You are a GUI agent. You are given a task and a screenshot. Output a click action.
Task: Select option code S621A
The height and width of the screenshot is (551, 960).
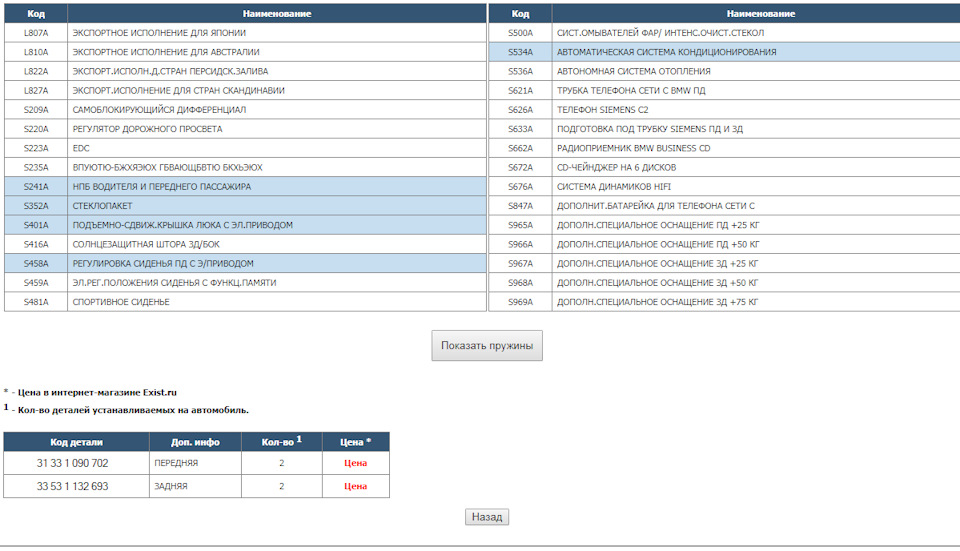tap(520, 90)
